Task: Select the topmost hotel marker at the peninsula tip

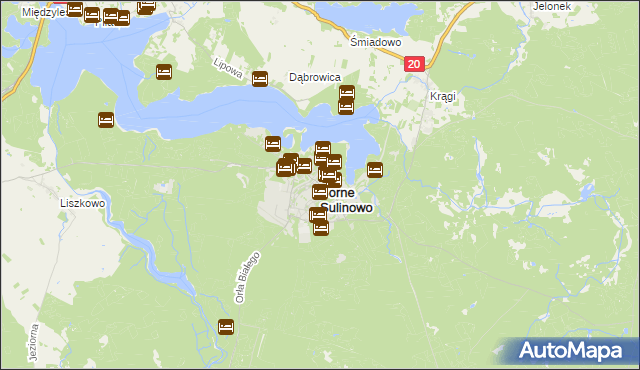Action: 323,148
